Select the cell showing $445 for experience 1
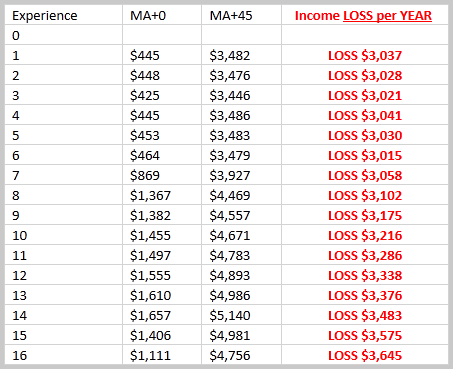Screen dimensions: 453x369 point(162,55)
